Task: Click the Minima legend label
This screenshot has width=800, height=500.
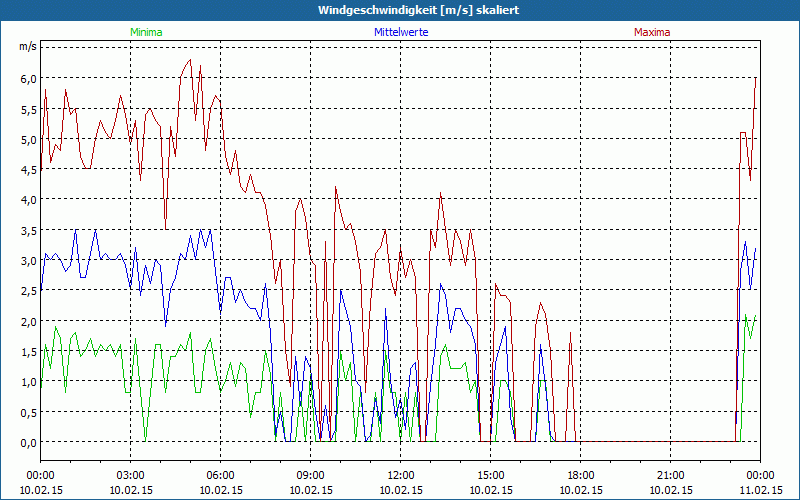Action: pos(146,32)
